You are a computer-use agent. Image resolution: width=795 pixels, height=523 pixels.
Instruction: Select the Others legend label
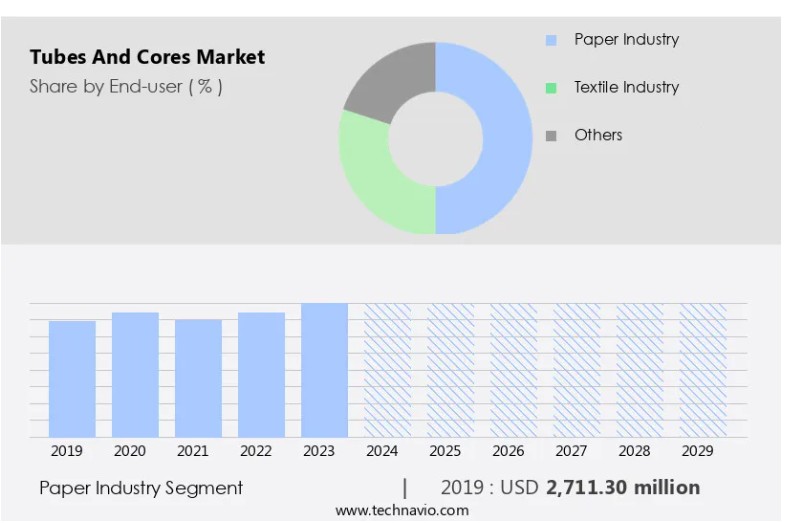598,135
